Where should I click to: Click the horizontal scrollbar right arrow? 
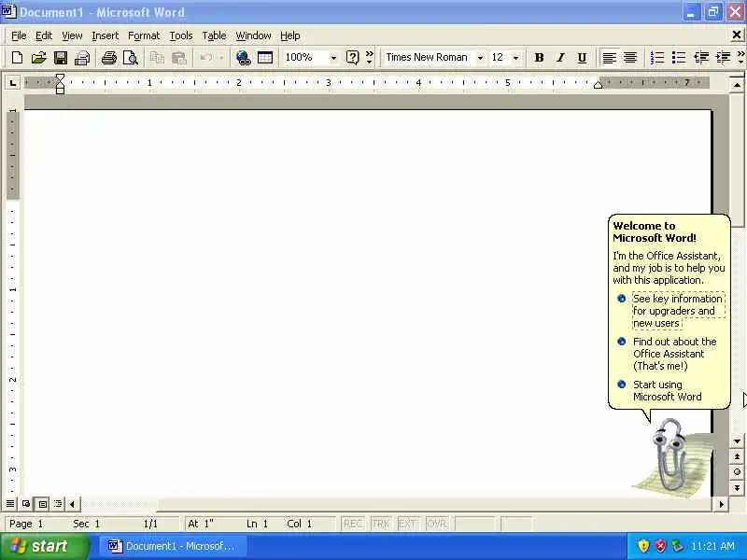point(721,504)
